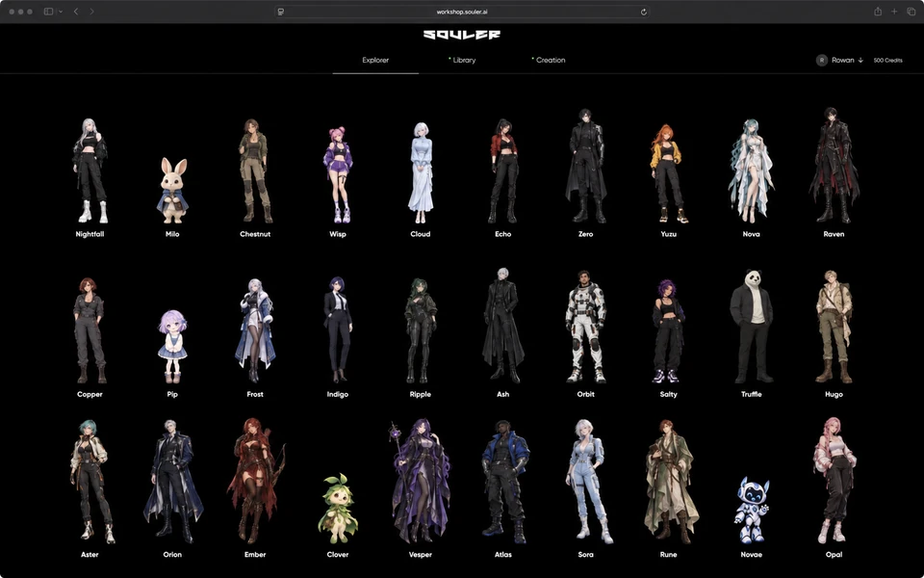The width and height of the screenshot is (924, 578).
Task: Open the Indigo character
Action: [338, 329]
